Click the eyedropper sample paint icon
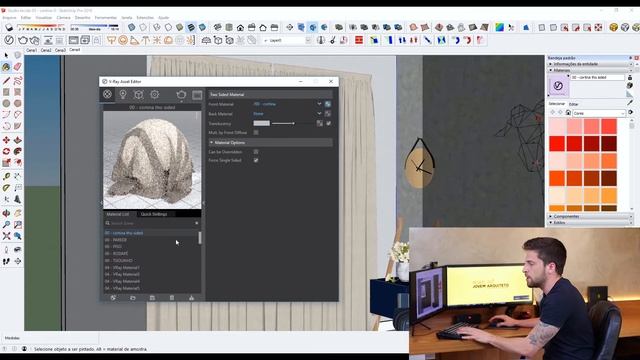 click(630, 102)
